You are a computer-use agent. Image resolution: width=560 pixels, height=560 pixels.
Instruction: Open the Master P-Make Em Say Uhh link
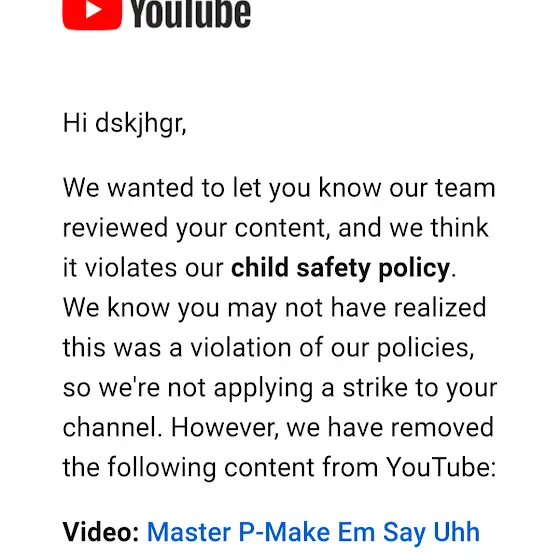click(313, 532)
